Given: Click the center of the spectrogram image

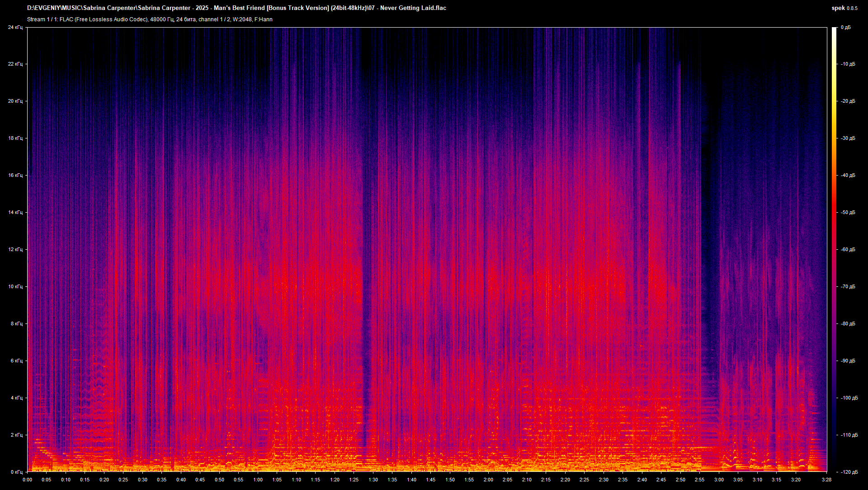Looking at the screenshot, I should [427, 250].
